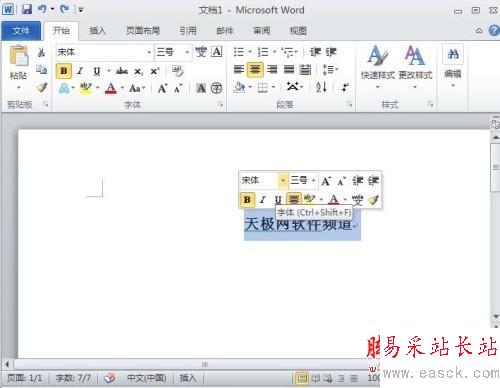Image resolution: width=500 pixels, height=388 pixels.
Task: Toggle Italic in mini toolbar
Action: [263, 200]
